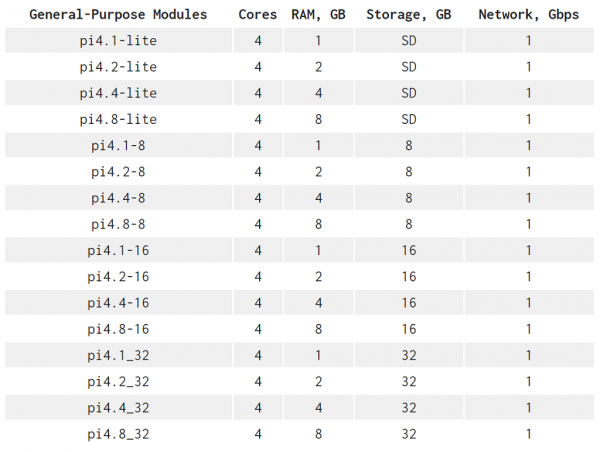Click the pi4.2-8 module name

tap(118, 172)
